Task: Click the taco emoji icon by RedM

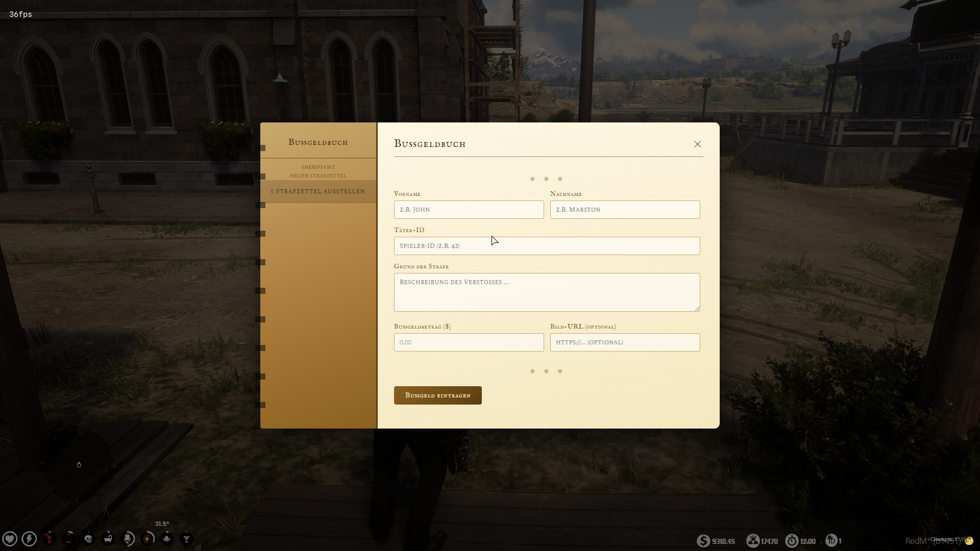Action: tap(969, 541)
